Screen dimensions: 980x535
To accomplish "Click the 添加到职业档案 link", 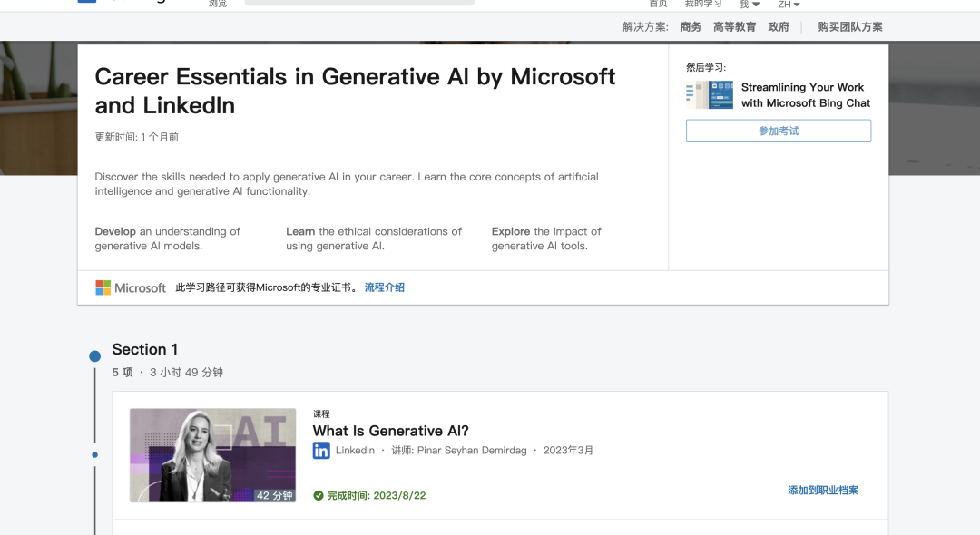I will pyautogui.click(x=821, y=489).
